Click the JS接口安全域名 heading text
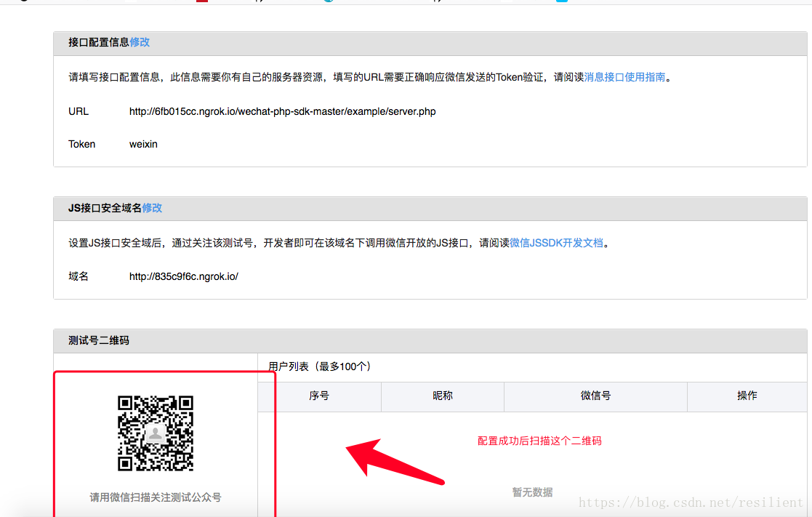The height and width of the screenshot is (517, 812). click(105, 208)
